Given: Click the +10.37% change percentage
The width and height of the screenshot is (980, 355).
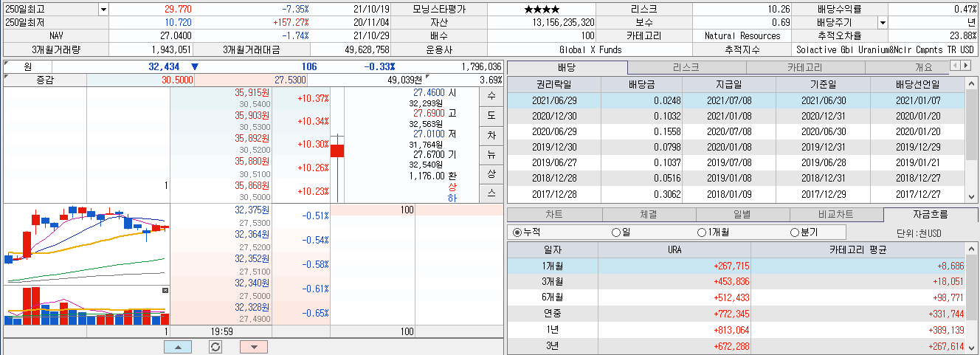Looking at the screenshot, I should pos(314,98).
